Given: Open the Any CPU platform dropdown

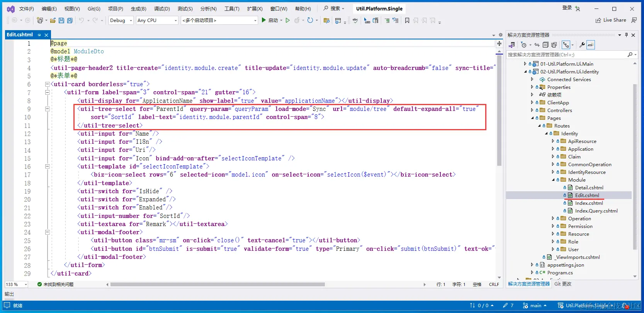Looking at the screenshot, I should pyautogui.click(x=157, y=20).
